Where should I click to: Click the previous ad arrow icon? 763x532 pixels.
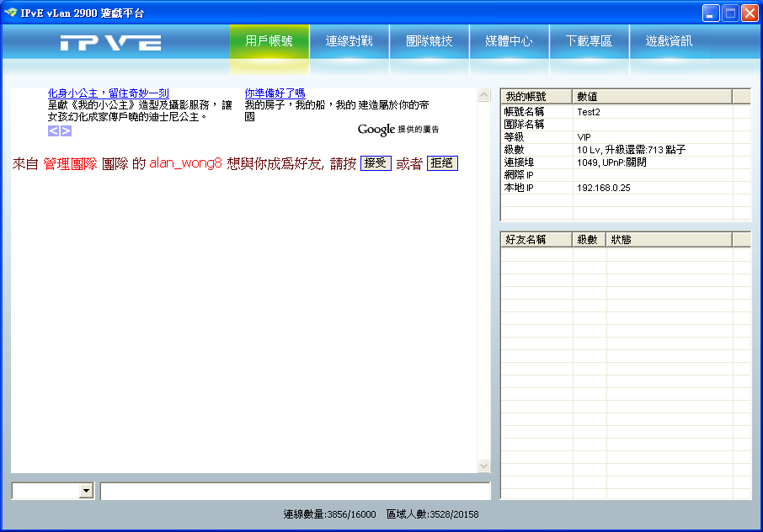pos(54,130)
